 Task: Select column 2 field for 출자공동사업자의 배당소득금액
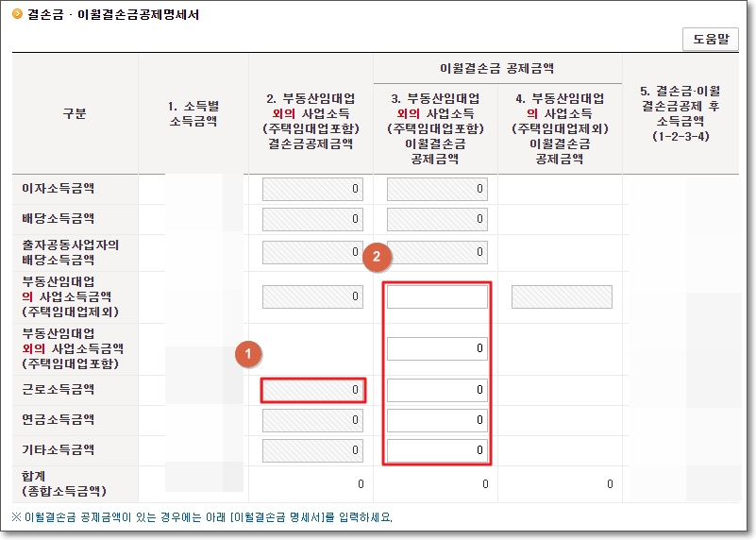312,252
